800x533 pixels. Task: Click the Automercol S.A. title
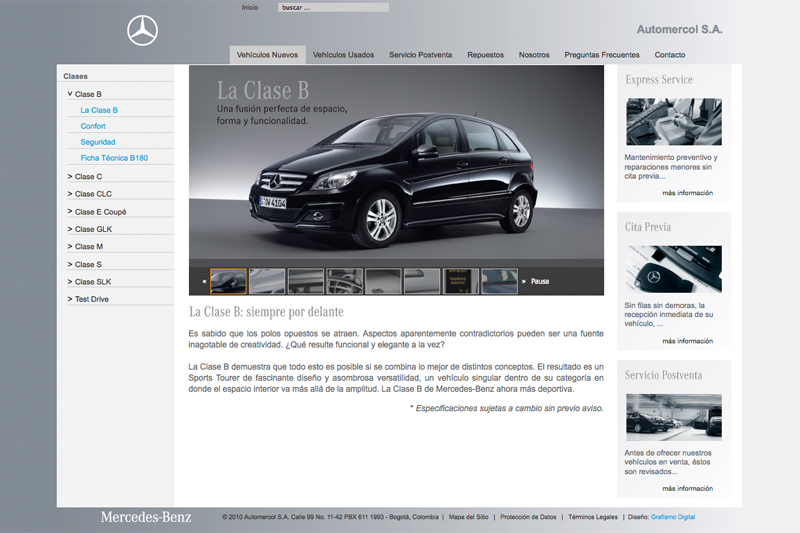(x=680, y=30)
